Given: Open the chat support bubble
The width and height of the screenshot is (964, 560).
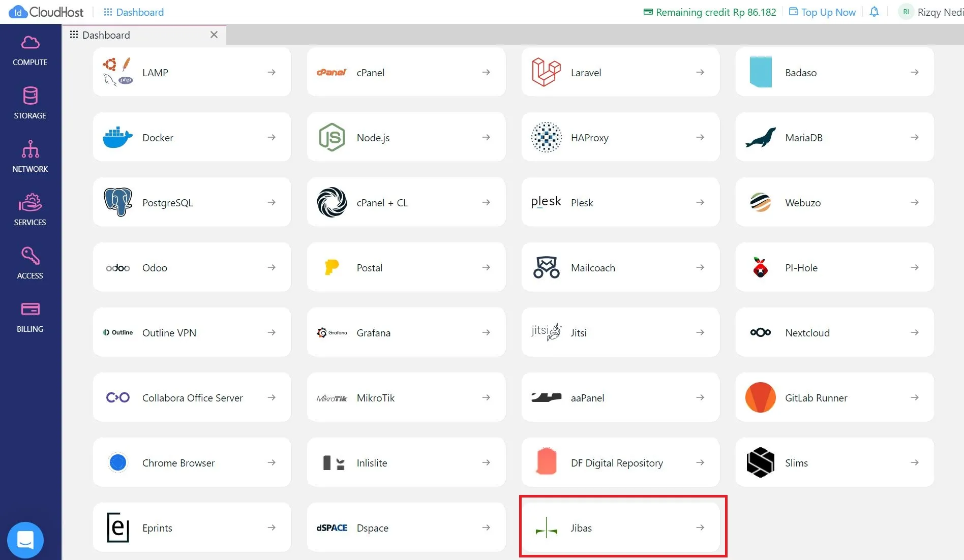Looking at the screenshot, I should pyautogui.click(x=25, y=540).
